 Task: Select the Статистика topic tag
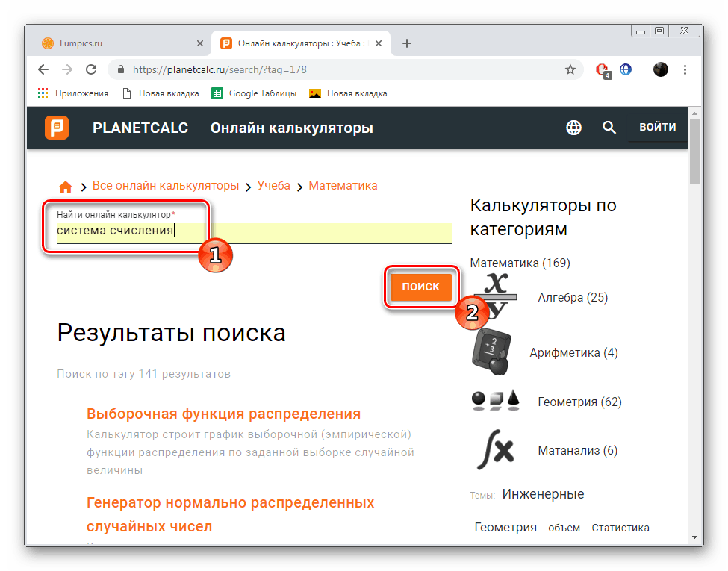point(620,528)
